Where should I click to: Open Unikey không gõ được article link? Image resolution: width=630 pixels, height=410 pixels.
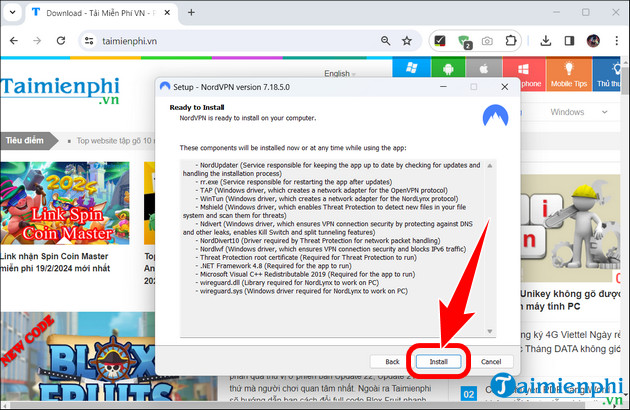click(571, 300)
